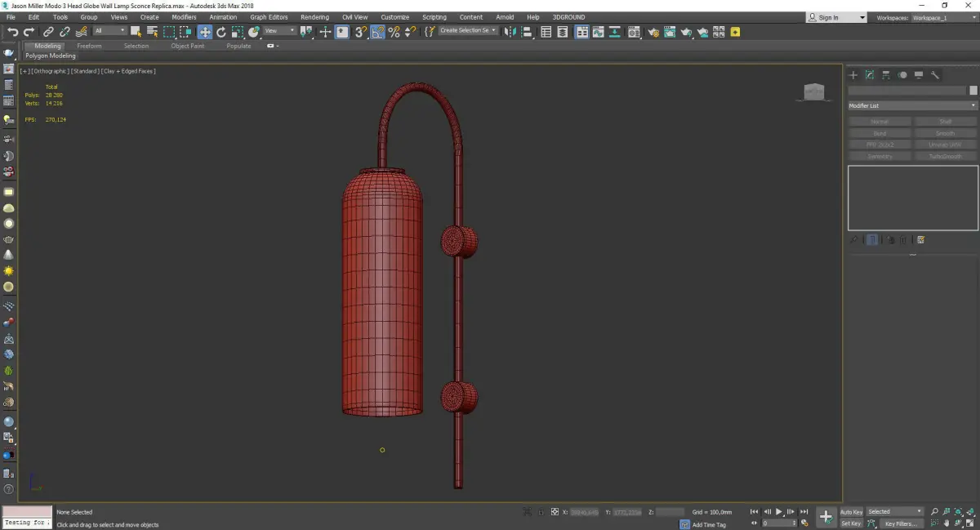Toggle Percent Snap in the toolbar
This screenshot has height=530, width=980.
[394, 32]
